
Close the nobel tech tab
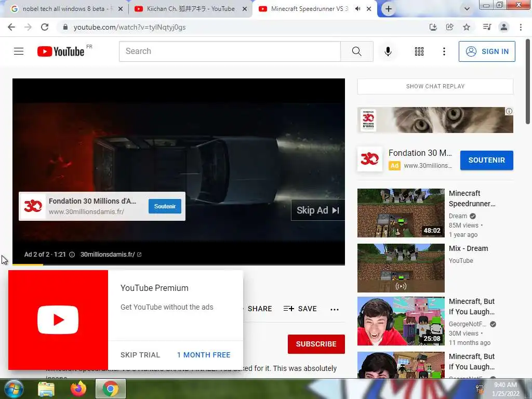pos(121,9)
